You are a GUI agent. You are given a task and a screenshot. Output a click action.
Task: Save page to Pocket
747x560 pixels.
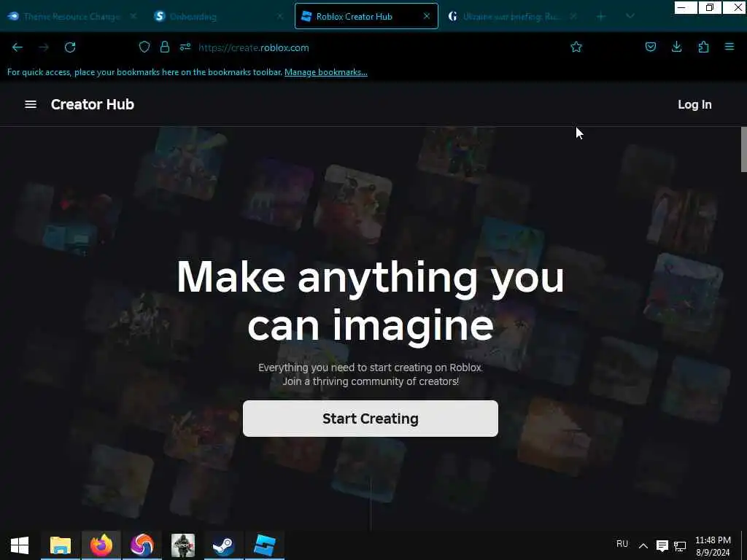click(x=650, y=47)
